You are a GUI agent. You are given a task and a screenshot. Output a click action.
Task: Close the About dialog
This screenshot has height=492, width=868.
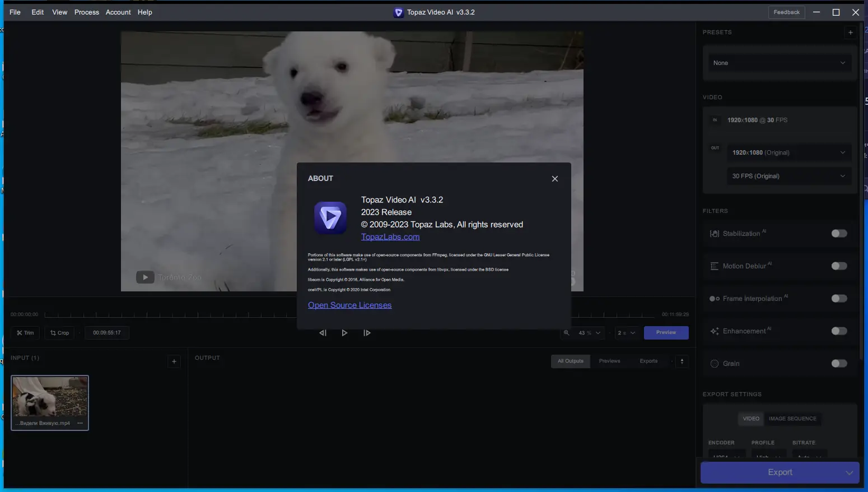(x=555, y=179)
